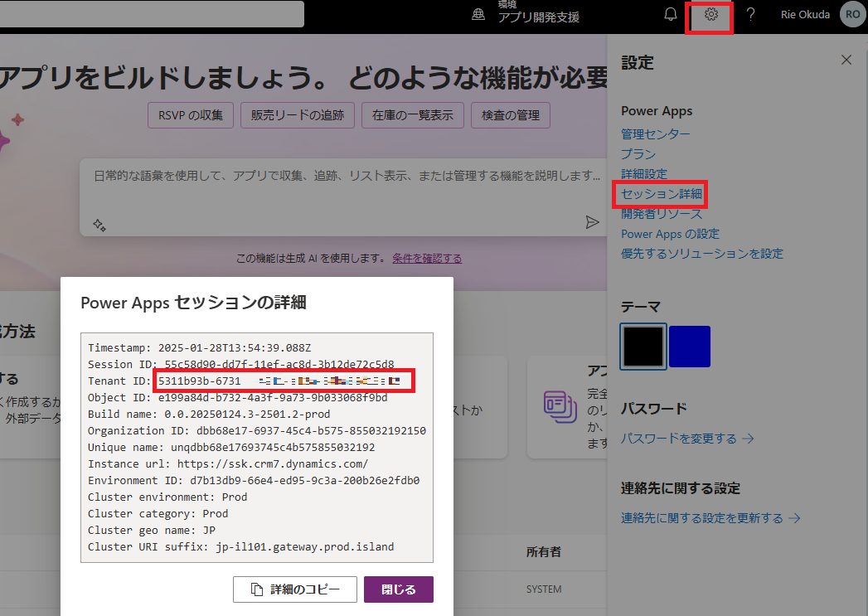Click the copy icon in 詳細のコピー
Screen dimensions: 868x616
257,589
